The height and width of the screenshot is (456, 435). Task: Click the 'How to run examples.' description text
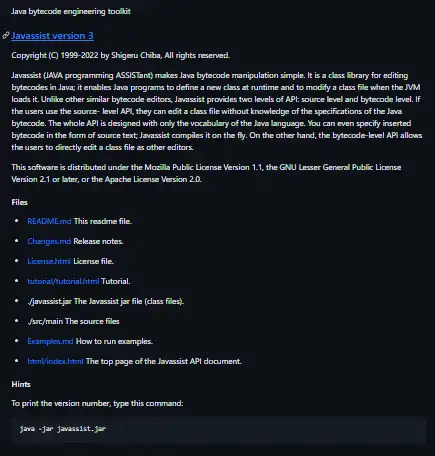click(x=114, y=341)
